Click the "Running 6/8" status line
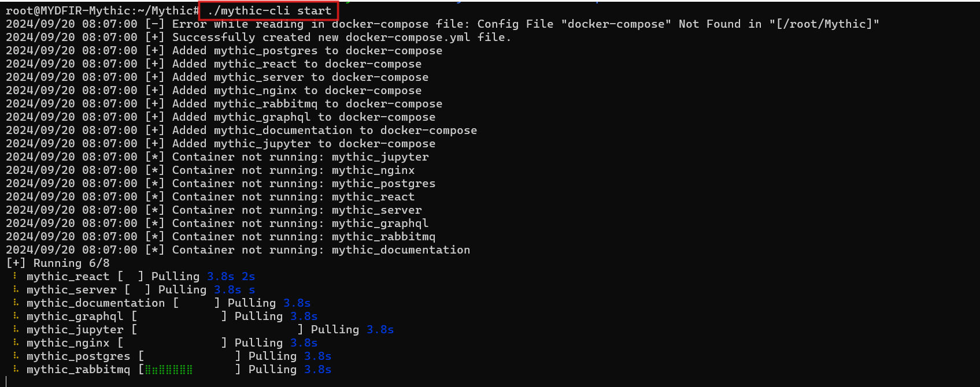The image size is (980, 387). (58, 263)
